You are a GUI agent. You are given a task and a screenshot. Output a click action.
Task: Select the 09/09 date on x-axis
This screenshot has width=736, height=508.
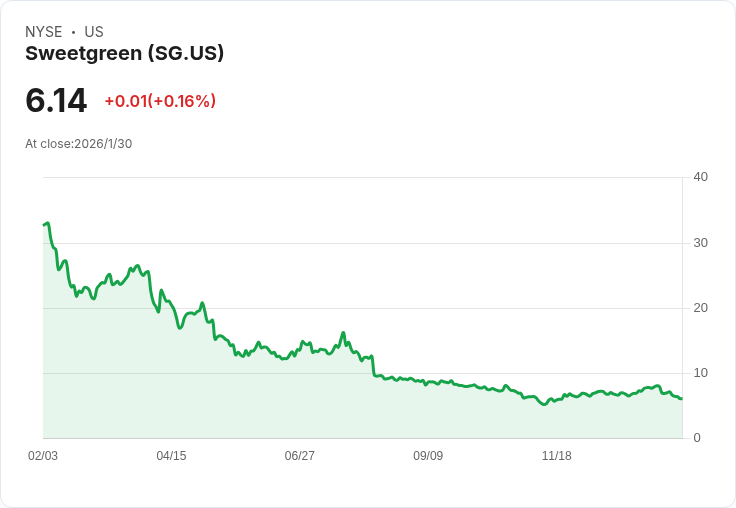click(x=428, y=456)
